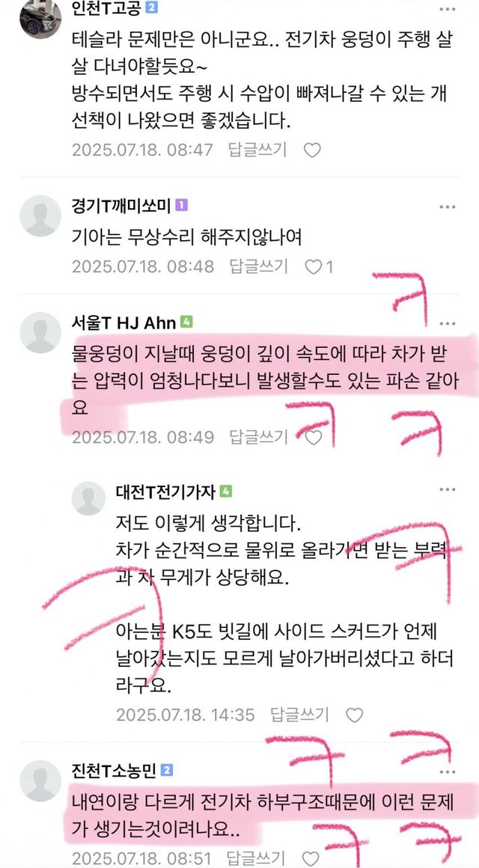This screenshot has height=868, width=479.
Task: Open the three-dot menu on 대전T전기가자's reply
Action: 448,490
